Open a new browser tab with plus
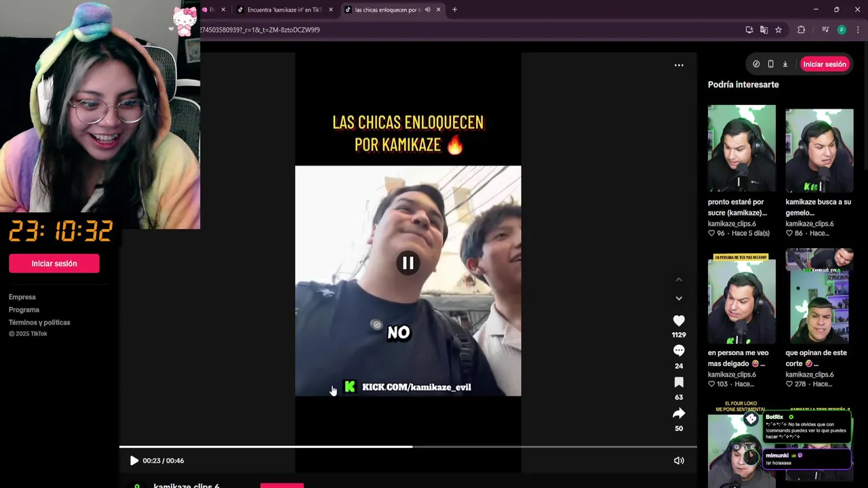The height and width of the screenshot is (488, 868). click(x=454, y=9)
